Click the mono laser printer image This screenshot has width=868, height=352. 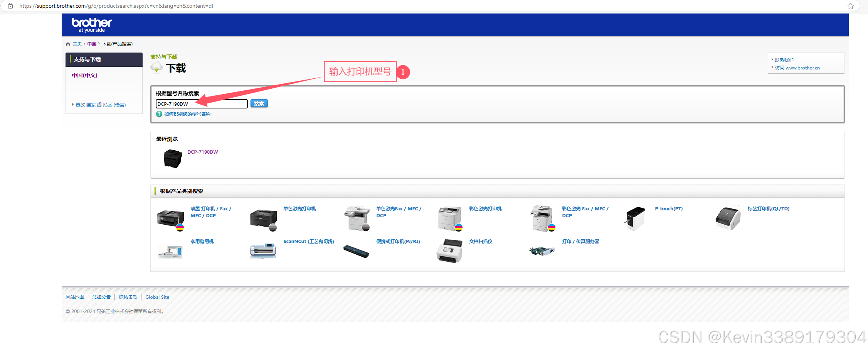click(x=264, y=220)
